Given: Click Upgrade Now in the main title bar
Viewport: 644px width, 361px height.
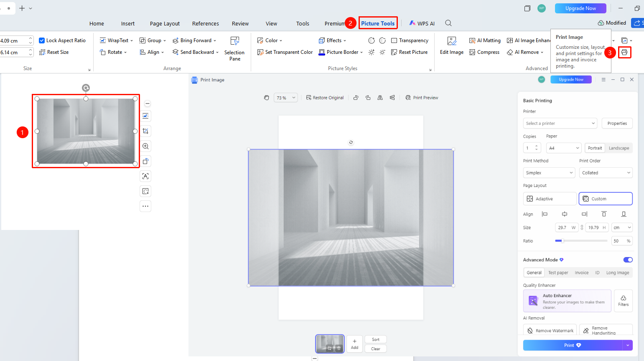Looking at the screenshot, I should point(580,8).
